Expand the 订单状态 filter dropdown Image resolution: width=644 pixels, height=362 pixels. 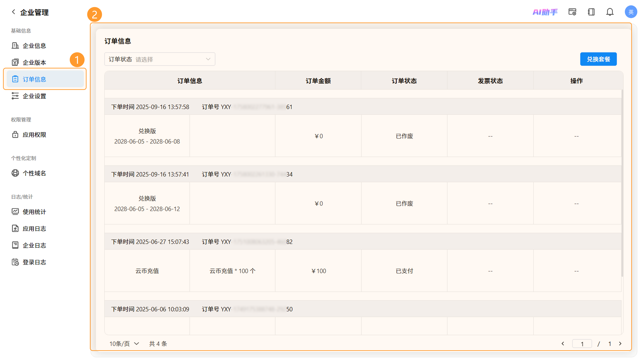(x=160, y=59)
